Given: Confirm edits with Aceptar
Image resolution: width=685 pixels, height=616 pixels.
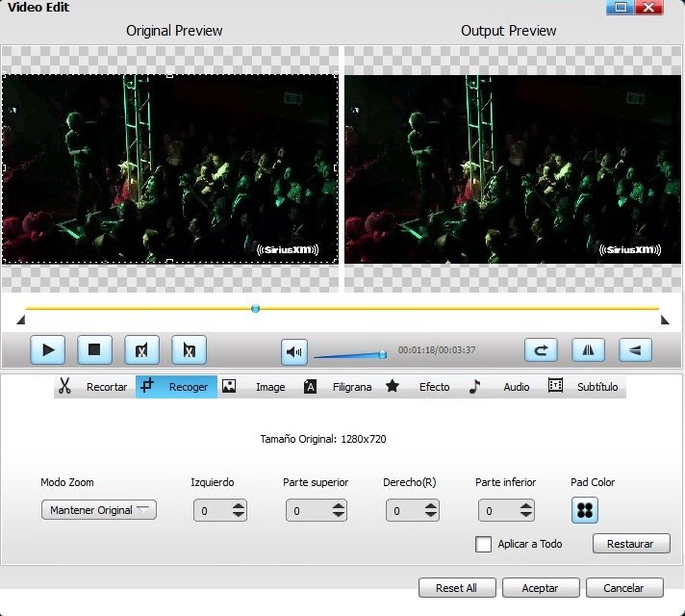Looking at the screenshot, I should [x=541, y=588].
